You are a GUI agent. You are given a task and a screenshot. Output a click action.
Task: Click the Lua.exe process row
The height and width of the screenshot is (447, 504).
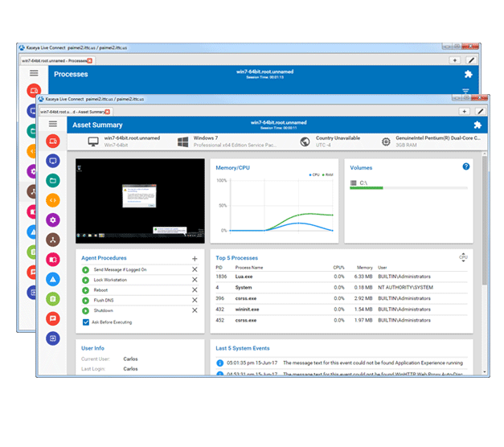click(x=342, y=277)
